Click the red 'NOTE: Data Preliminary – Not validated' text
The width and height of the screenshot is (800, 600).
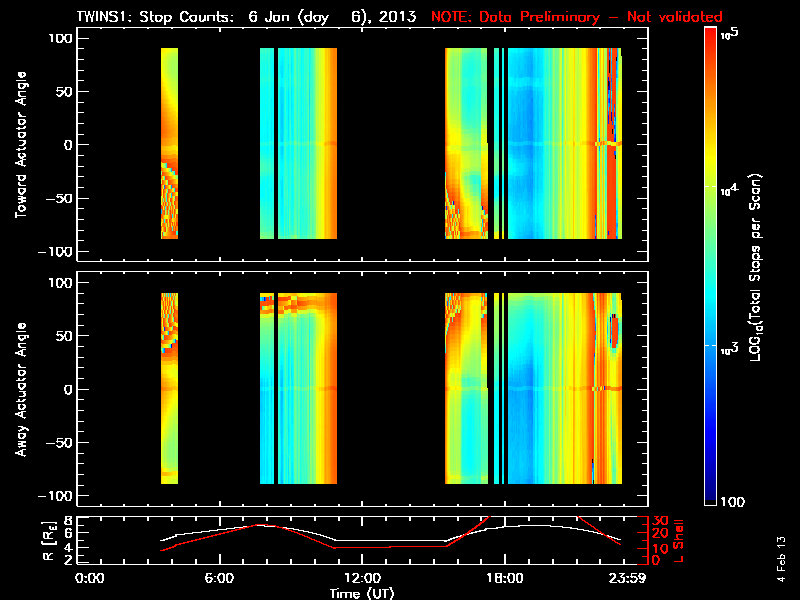(x=577, y=17)
